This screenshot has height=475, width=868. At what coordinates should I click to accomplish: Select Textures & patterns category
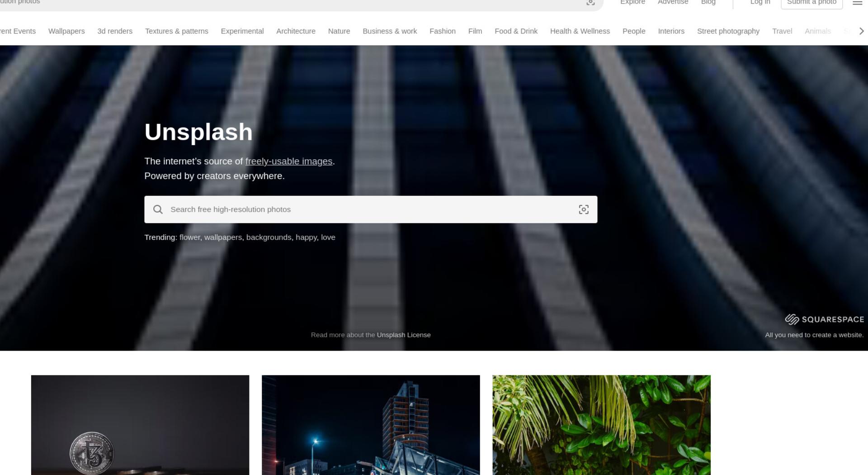pos(177,31)
